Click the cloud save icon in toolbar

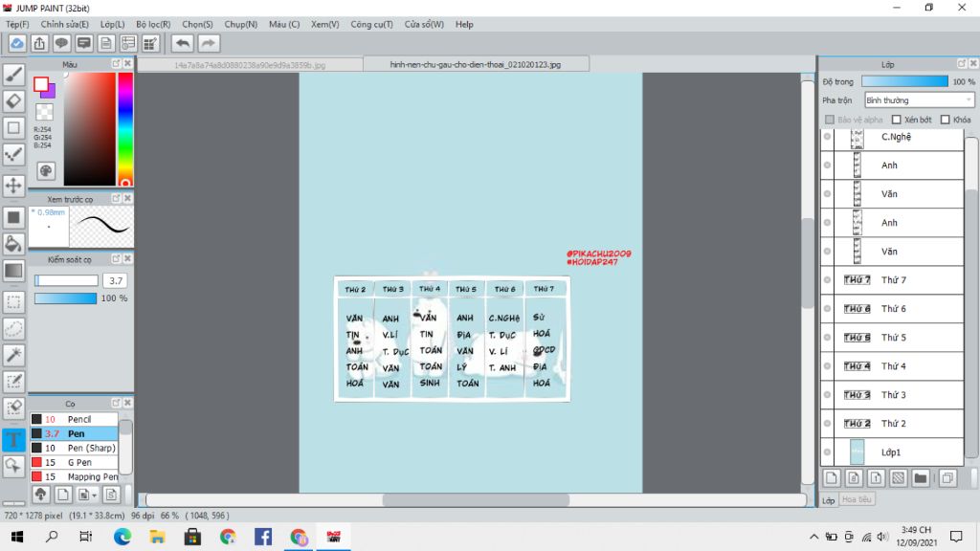point(17,43)
